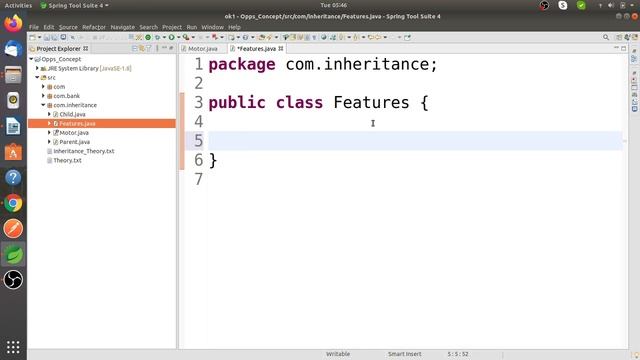
Task: Click Link with Editor in Project Explorer
Action: click(142, 49)
